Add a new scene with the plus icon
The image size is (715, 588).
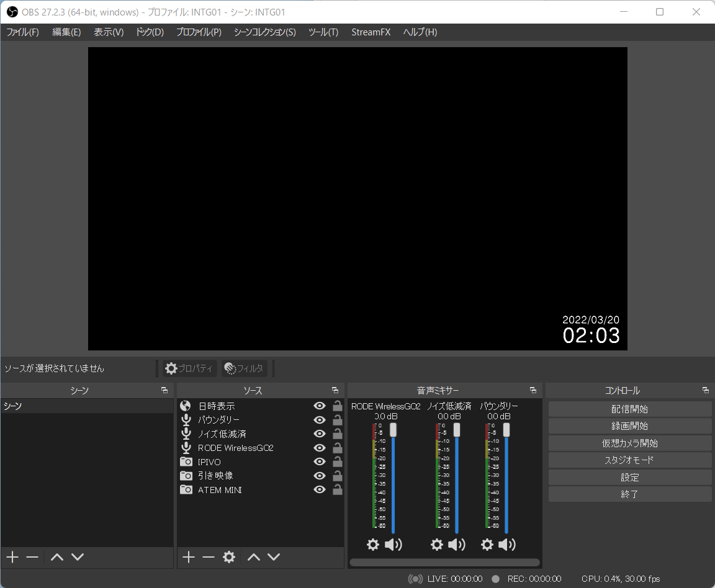click(11, 557)
